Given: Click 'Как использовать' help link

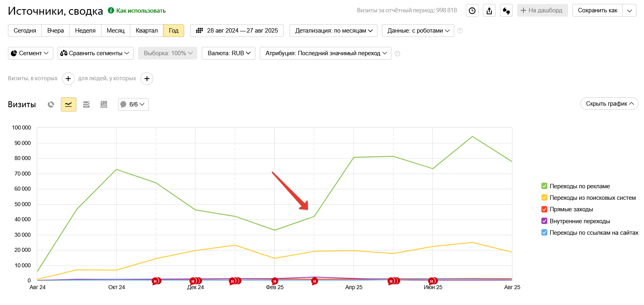Looking at the screenshot, I should pos(141,11).
